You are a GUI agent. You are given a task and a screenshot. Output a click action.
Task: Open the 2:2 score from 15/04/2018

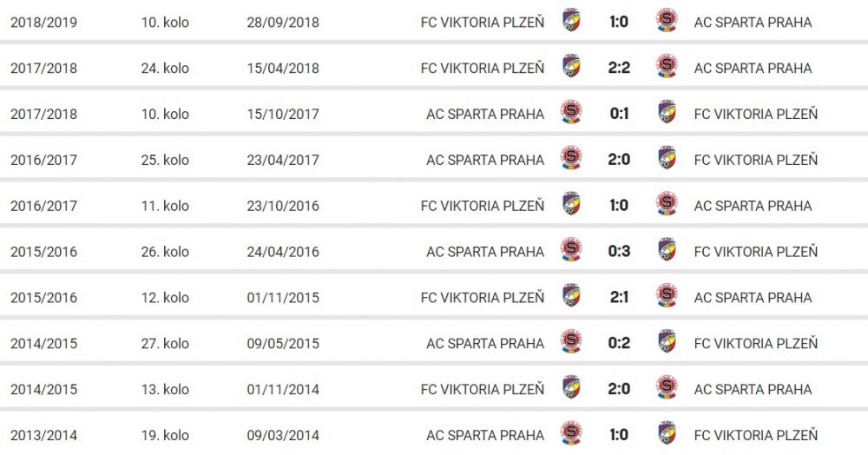click(619, 68)
